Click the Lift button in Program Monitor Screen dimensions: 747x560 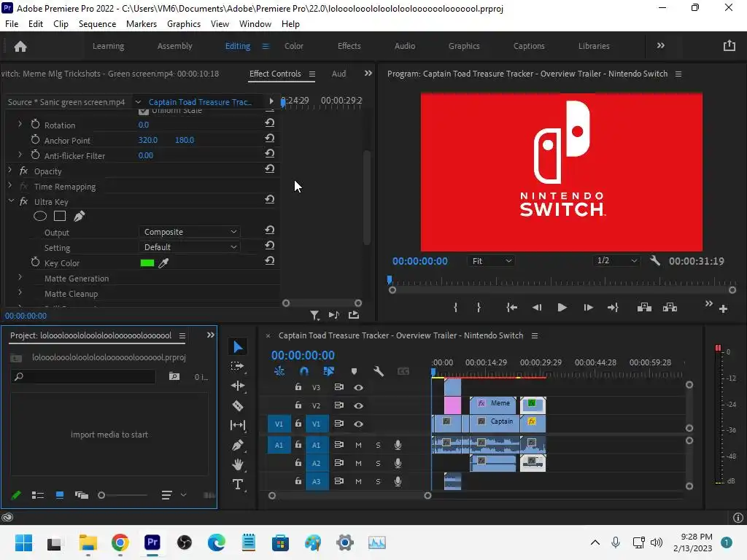[x=644, y=308]
